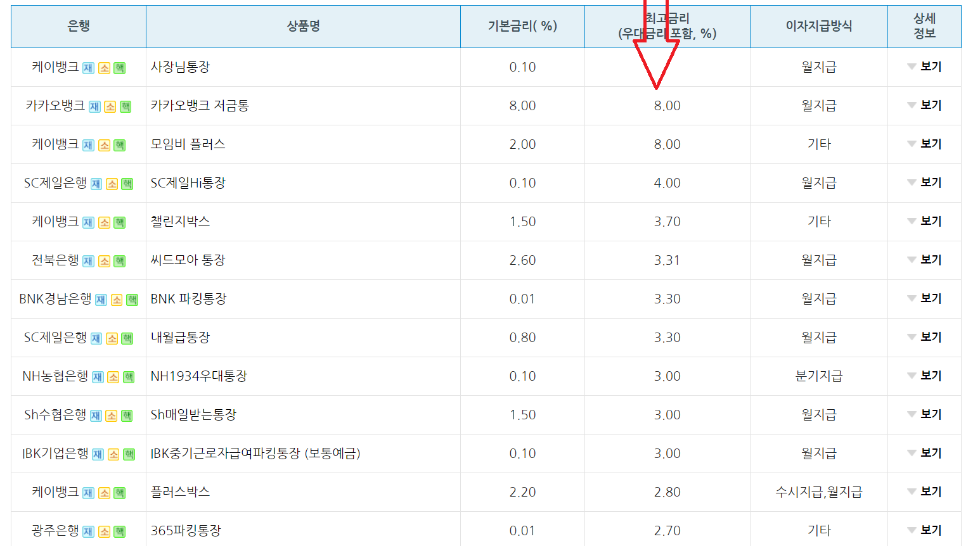The height and width of the screenshot is (546, 980).
Task: Click orange 소 badge beside BNK경남은행
Action: pyautogui.click(x=117, y=300)
